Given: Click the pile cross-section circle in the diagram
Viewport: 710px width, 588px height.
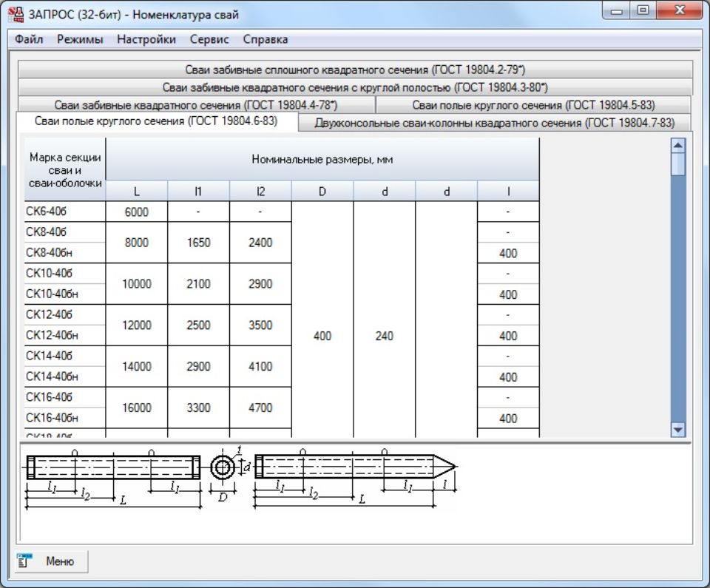Looking at the screenshot, I should (221, 467).
